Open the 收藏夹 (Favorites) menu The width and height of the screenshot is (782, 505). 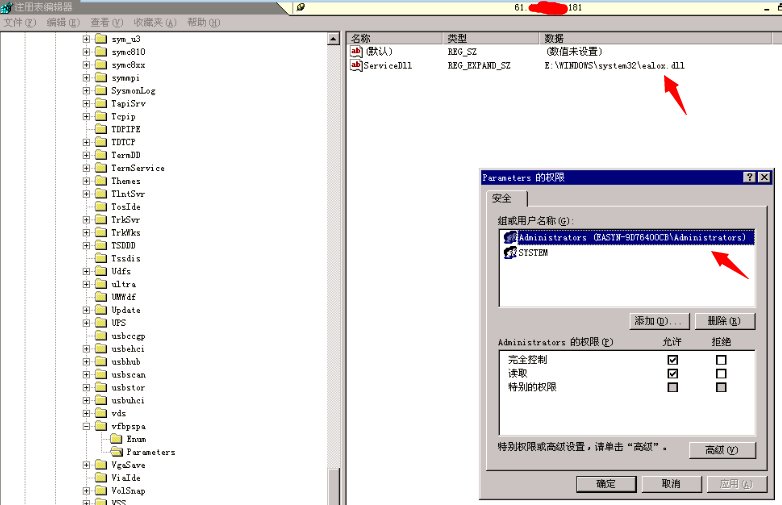pos(155,22)
